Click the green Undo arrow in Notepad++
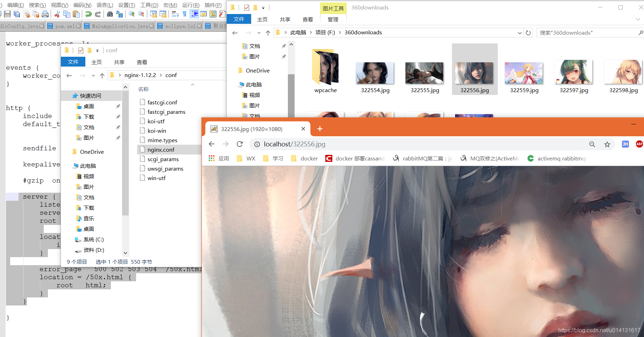The image size is (644, 337). pos(88,14)
